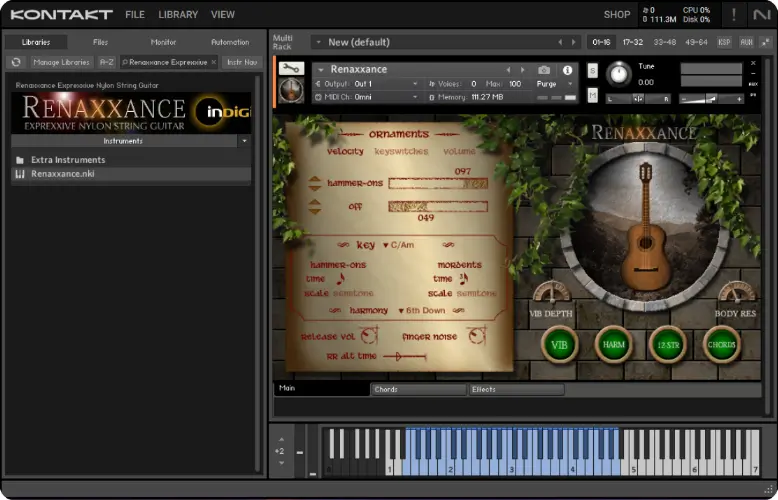Enable the CHORDS mode button
Image resolution: width=778 pixels, height=500 pixels.
tap(720, 344)
